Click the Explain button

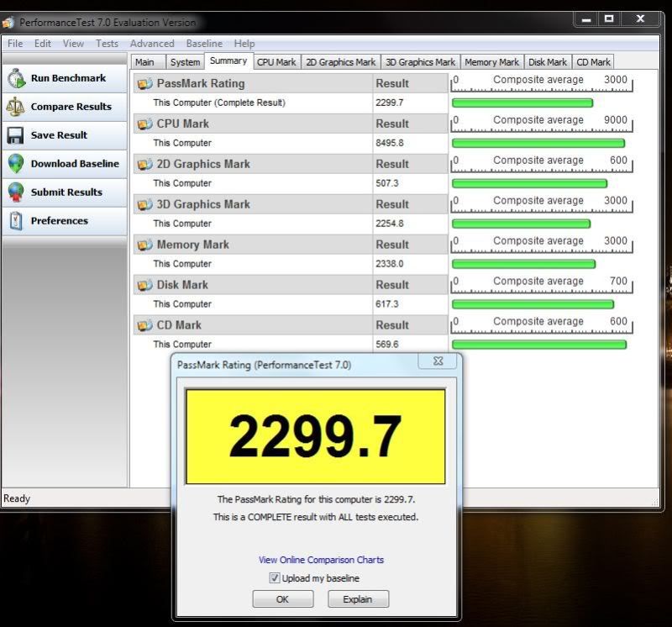pyautogui.click(x=359, y=599)
